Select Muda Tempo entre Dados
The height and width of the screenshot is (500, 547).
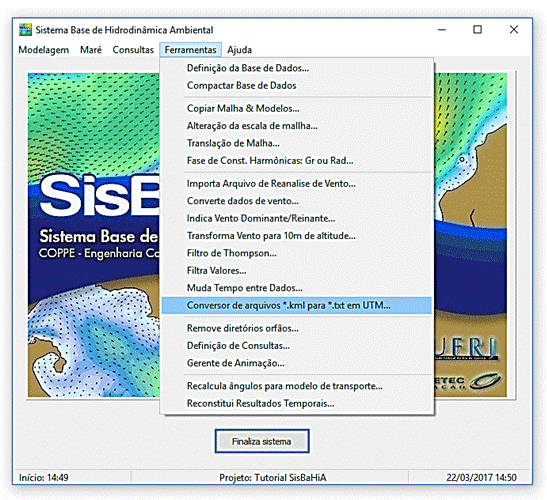click(x=297, y=288)
